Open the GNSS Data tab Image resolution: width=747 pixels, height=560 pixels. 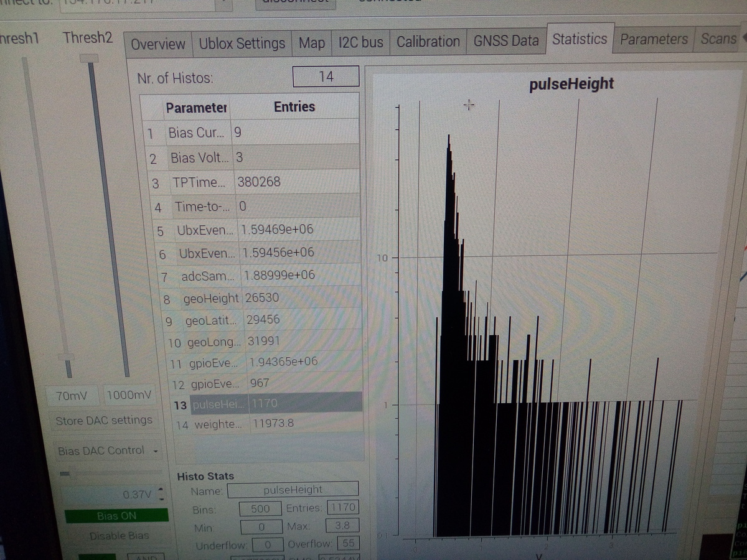[x=505, y=41]
